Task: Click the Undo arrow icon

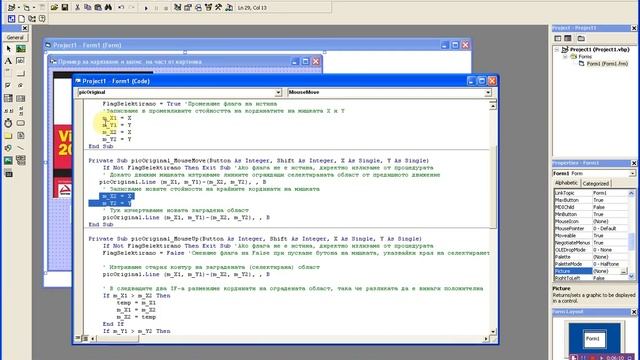Action: (121, 7)
